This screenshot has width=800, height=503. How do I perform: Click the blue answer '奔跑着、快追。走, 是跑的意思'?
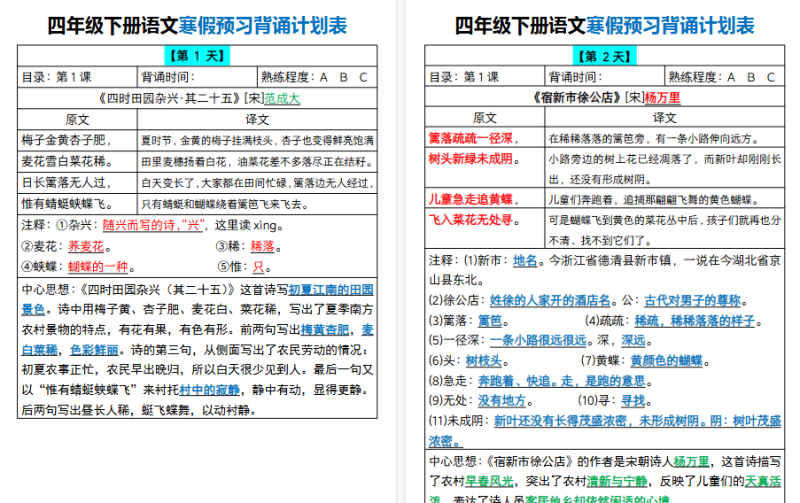562,381
